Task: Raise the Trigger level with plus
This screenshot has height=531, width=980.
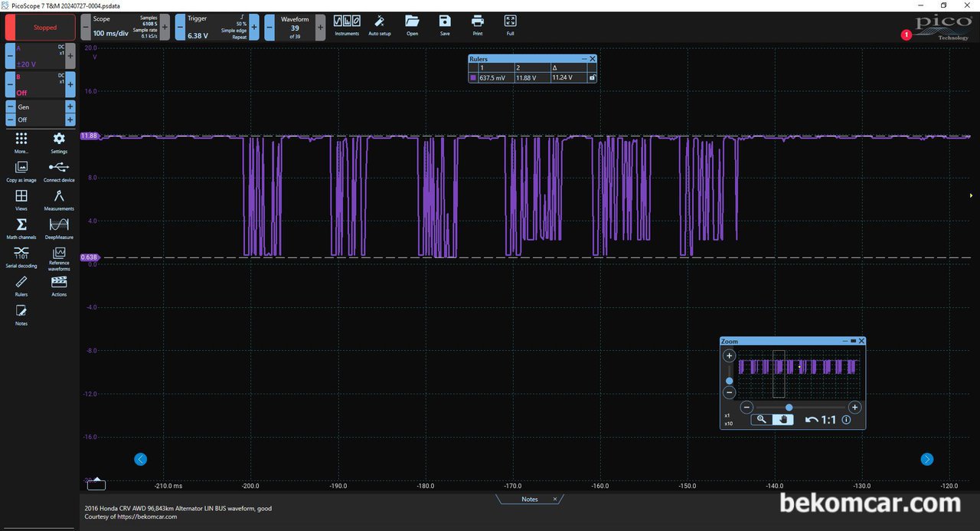Action: 254,28
